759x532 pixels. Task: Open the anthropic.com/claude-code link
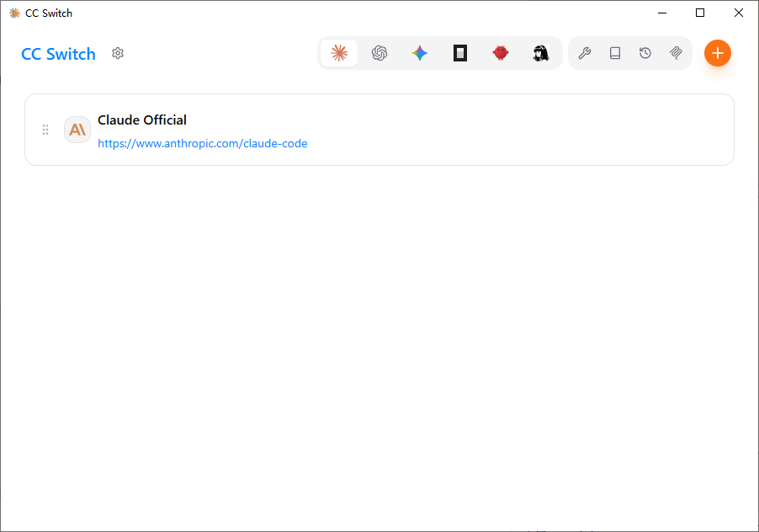click(202, 144)
